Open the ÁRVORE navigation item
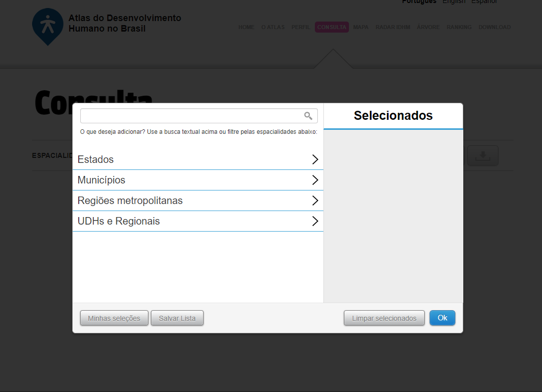The width and height of the screenshot is (542, 392). (x=428, y=27)
